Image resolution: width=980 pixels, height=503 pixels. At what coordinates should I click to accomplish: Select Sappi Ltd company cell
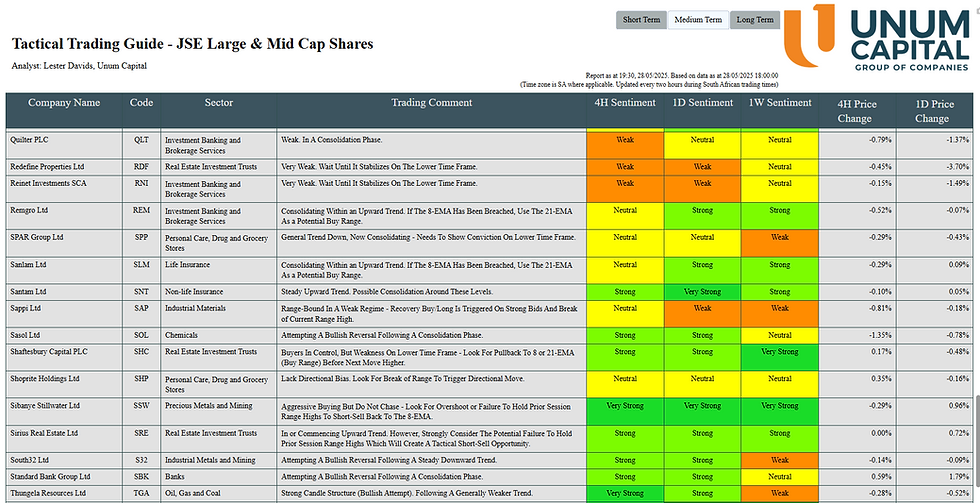64,314
